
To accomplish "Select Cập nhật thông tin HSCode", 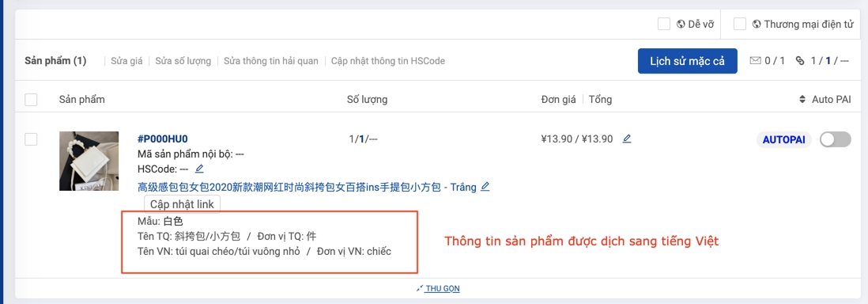I will 388,61.
